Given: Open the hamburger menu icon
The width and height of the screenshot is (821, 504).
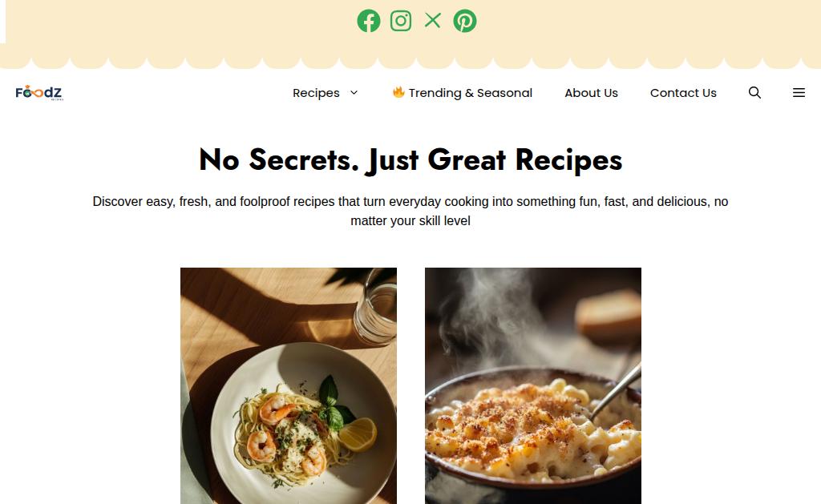Looking at the screenshot, I should click(x=799, y=93).
